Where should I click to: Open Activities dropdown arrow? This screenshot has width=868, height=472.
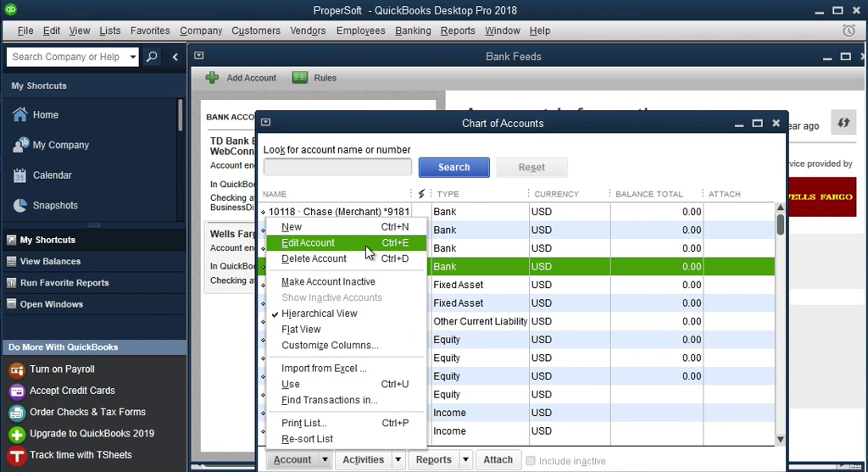(x=398, y=460)
